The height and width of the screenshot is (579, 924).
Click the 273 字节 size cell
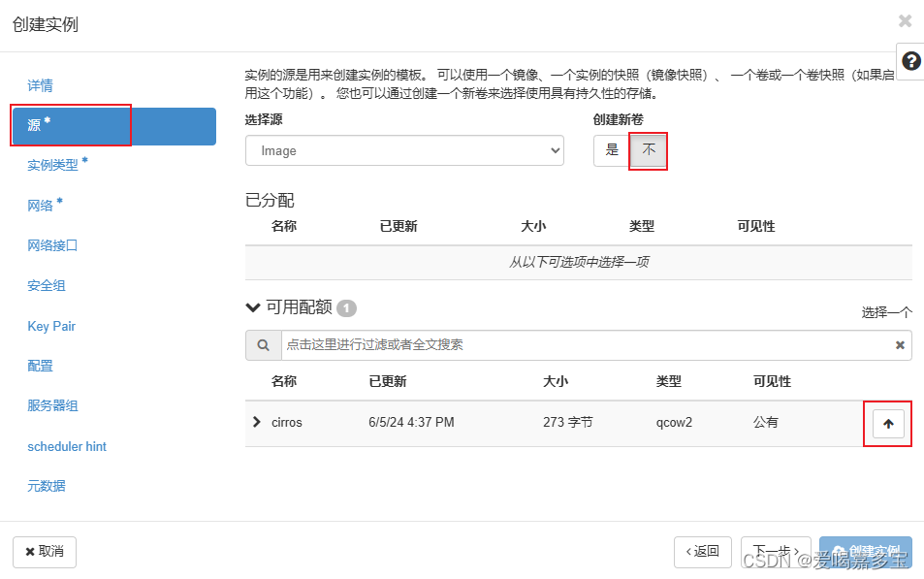[568, 422]
